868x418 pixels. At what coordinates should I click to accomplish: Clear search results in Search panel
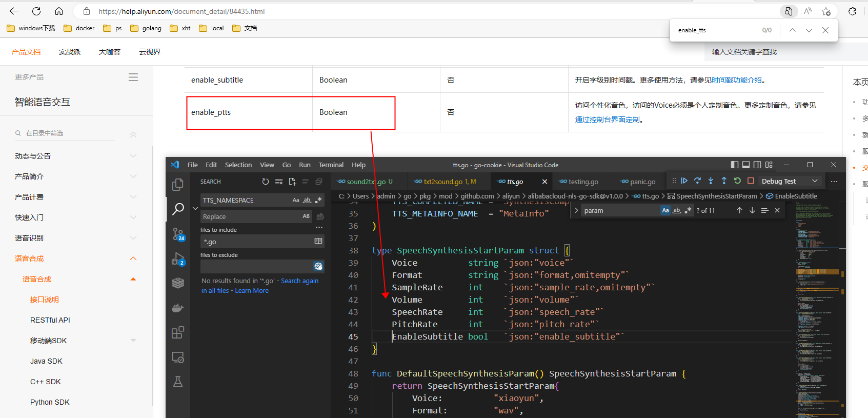(279, 182)
